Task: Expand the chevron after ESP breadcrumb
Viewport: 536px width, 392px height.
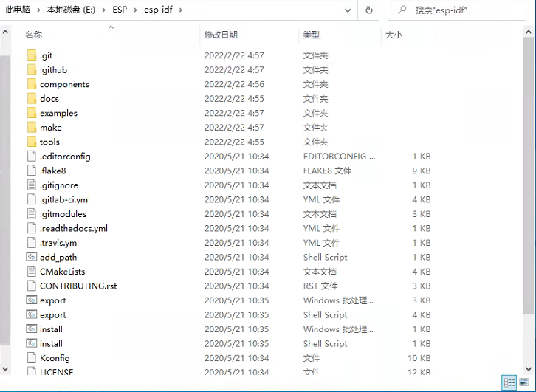Action: pyautogui.click(x=135, y=10)
